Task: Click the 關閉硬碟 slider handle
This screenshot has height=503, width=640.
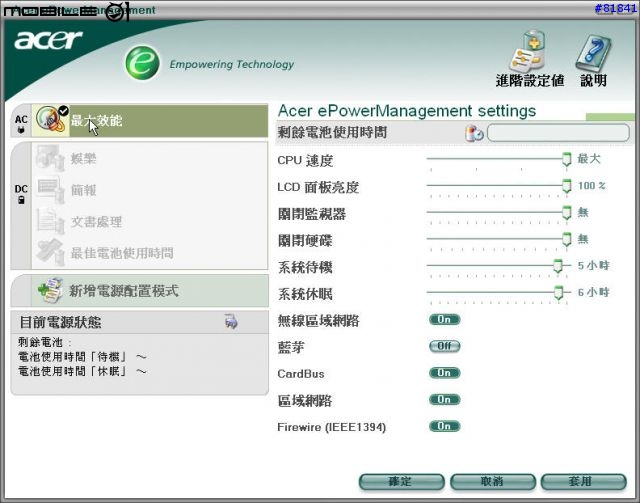Action: [566, 239]
